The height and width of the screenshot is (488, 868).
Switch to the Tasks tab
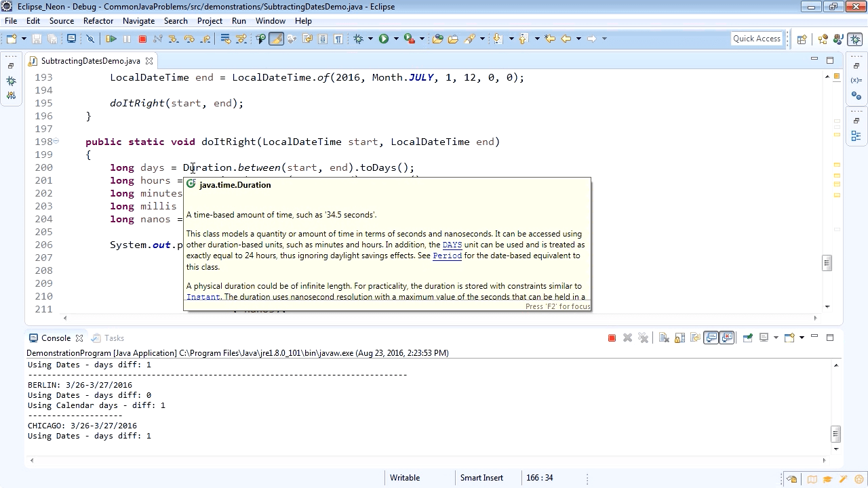point(115,338)
